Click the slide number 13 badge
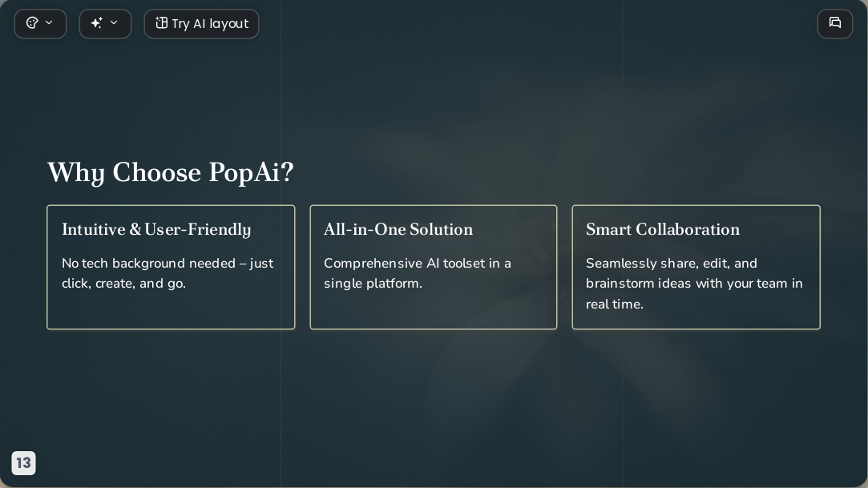The width and height of the screenshot is (868, 488). [x=24, y=463]
